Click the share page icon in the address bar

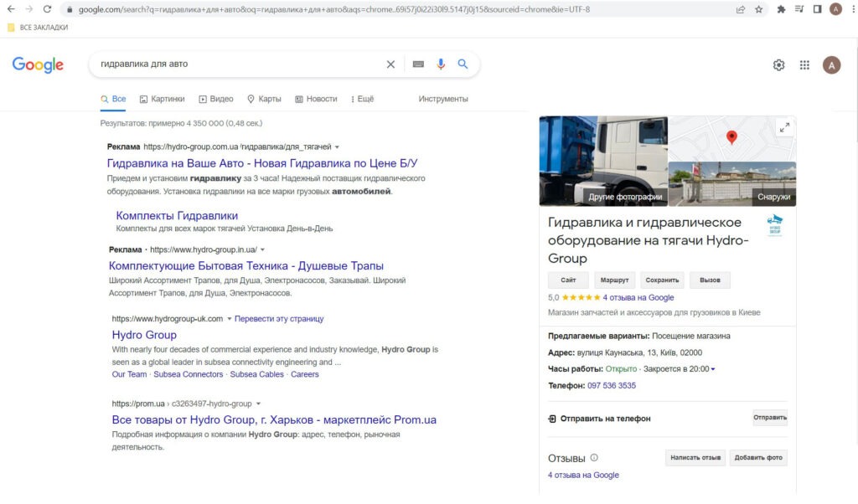[x=741, y=9]
